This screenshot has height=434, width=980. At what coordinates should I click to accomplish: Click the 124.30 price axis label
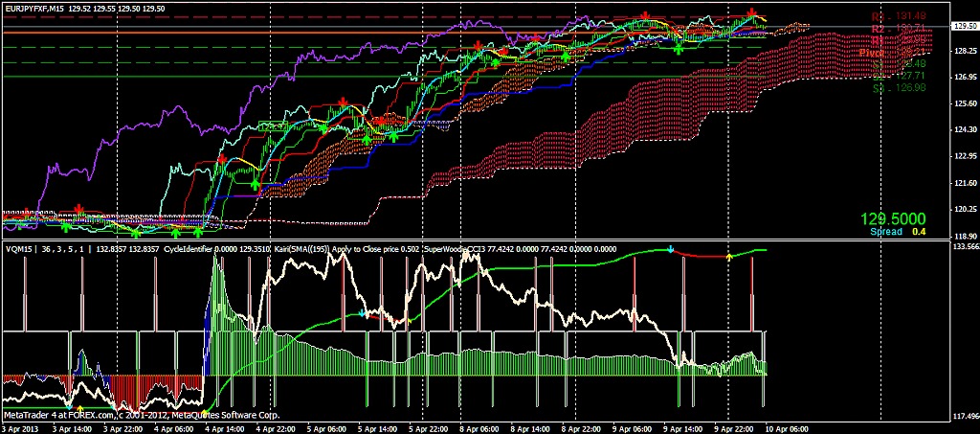(x=966, y=130)
